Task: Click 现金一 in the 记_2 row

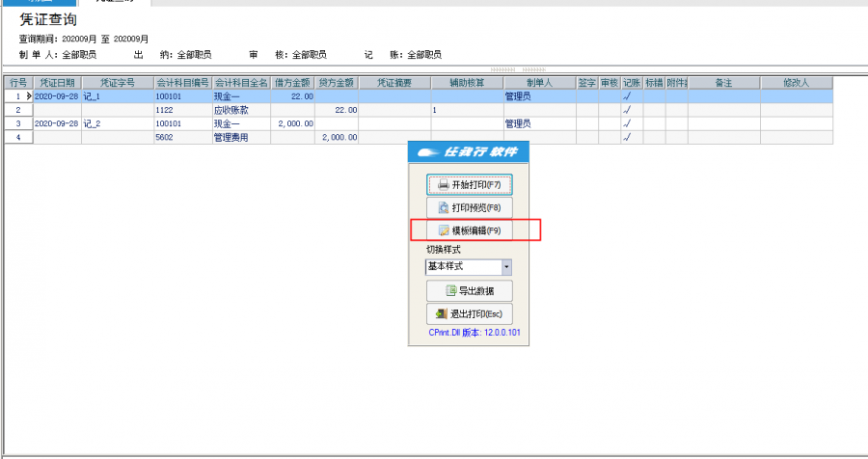Action: tap(241, 123)
